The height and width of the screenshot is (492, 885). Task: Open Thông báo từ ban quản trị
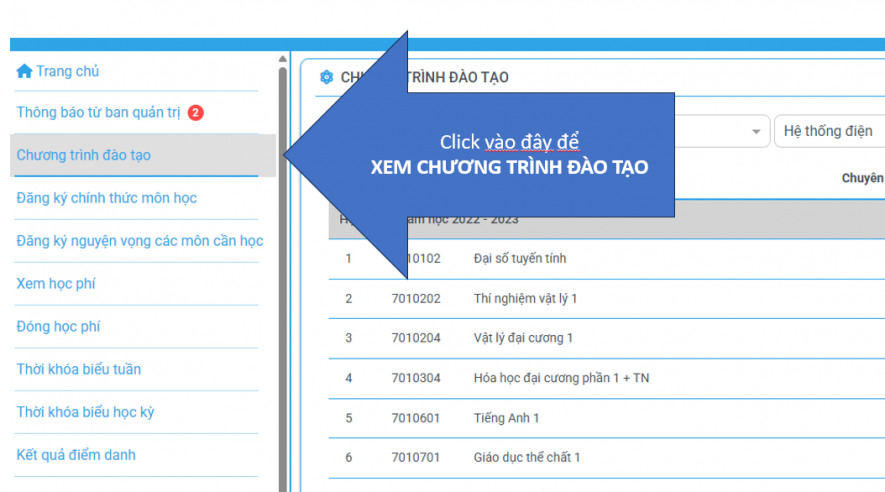(98, 113)
